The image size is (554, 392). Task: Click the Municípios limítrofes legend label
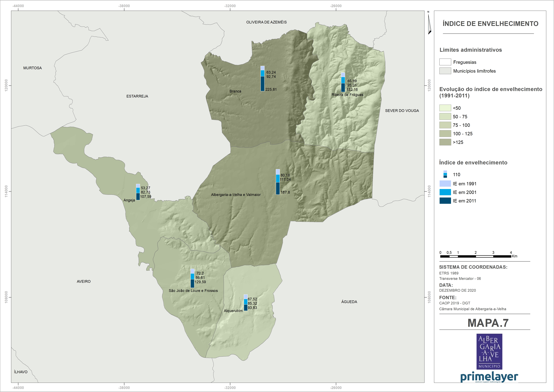pos(474,71)
